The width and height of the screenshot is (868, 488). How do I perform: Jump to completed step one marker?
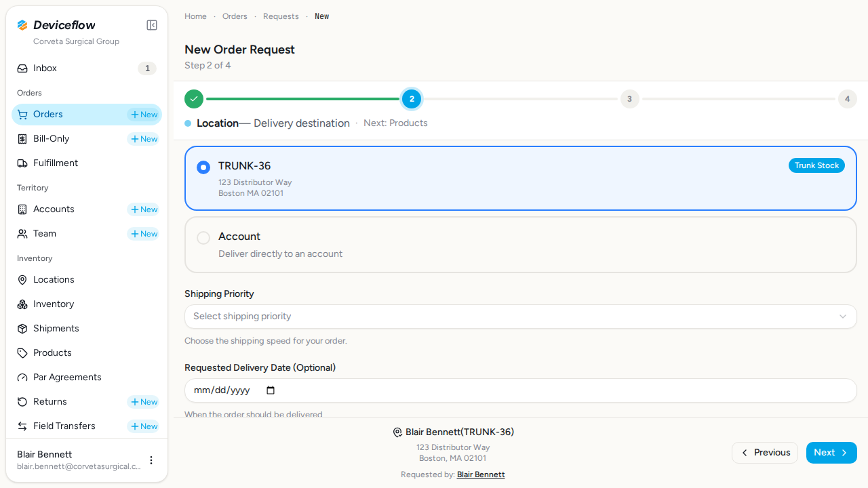pos(194,99)
